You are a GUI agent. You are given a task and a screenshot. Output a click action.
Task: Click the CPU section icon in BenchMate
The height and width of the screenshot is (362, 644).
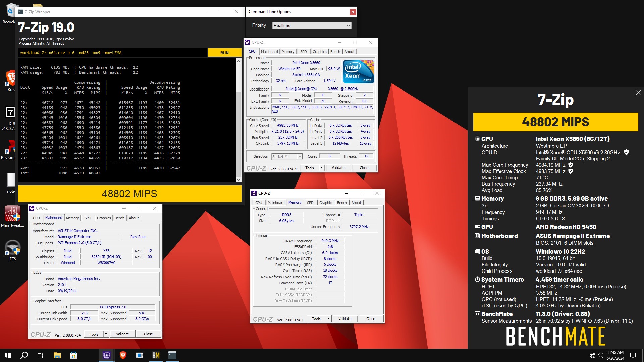[x=477, y=139]
